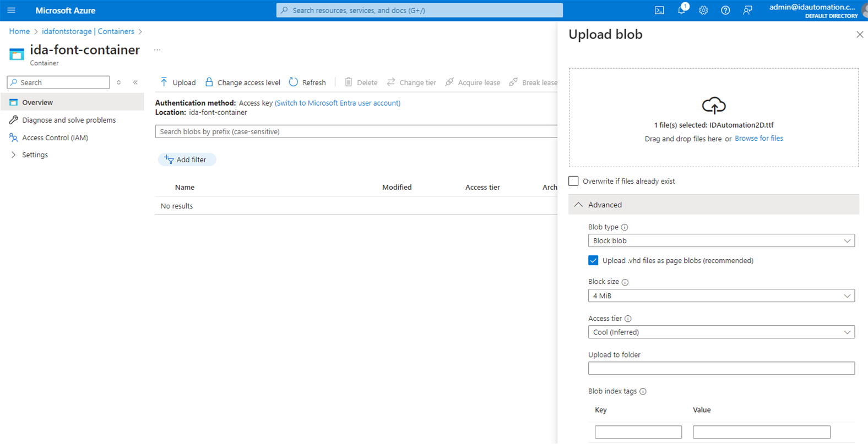
Task: Click the sidebar Search box
Action: click(58, 83)
